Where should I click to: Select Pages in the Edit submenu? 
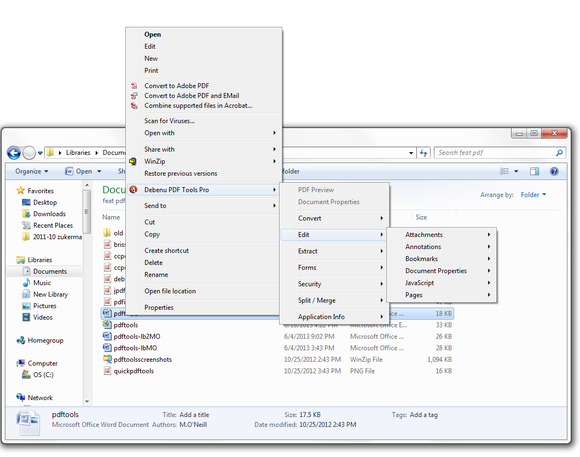point(414,295)
